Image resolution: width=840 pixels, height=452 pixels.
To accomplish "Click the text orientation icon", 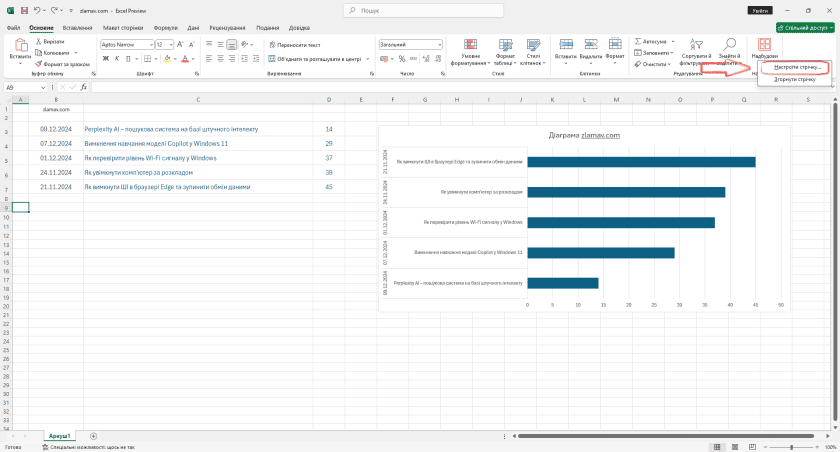I will (244, 44).
